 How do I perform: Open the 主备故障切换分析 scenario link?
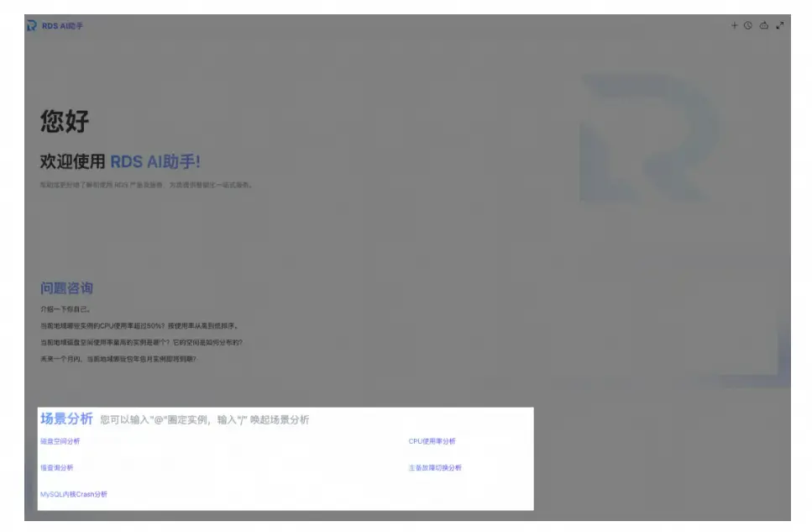coord(435,467)
